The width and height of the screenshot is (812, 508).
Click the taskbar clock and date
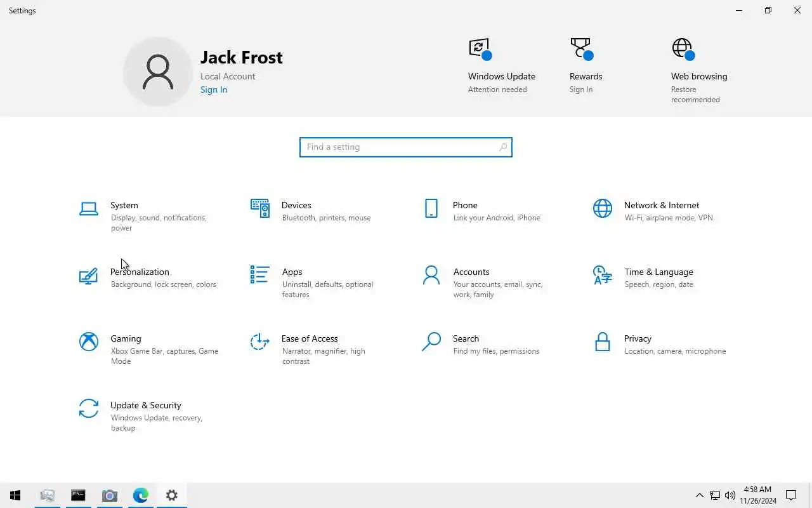758,495
